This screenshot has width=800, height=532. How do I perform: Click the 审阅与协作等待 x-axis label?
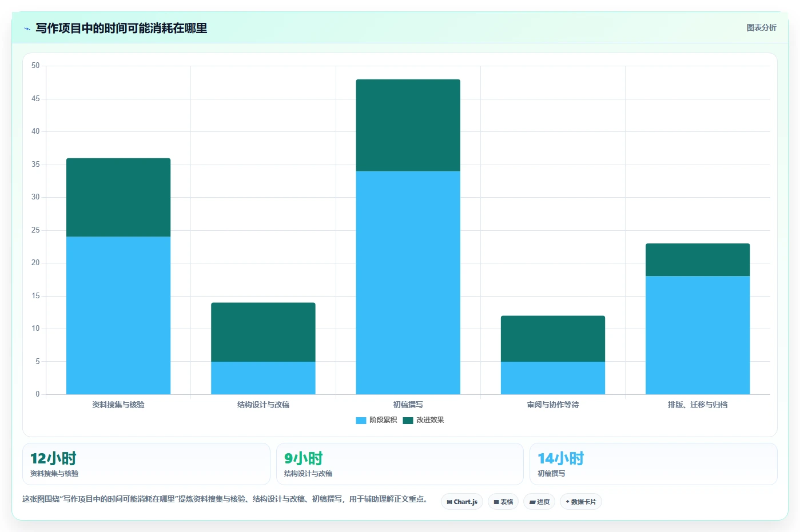[553, 405]
